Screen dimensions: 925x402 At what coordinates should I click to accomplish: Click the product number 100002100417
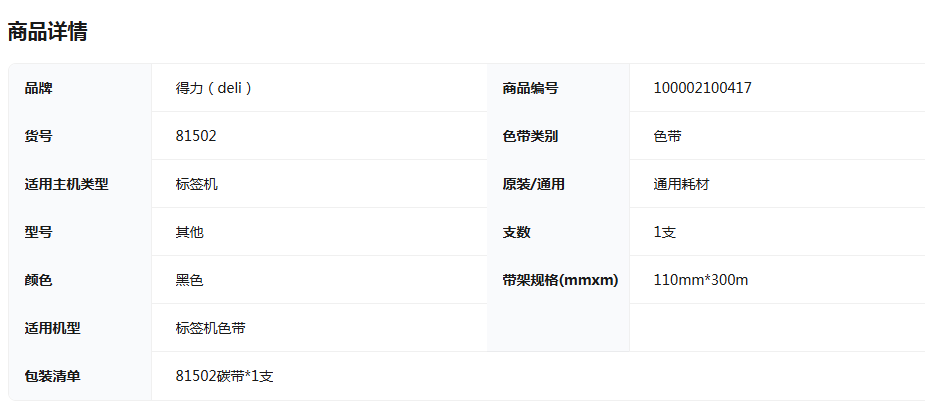pos(702,88)
